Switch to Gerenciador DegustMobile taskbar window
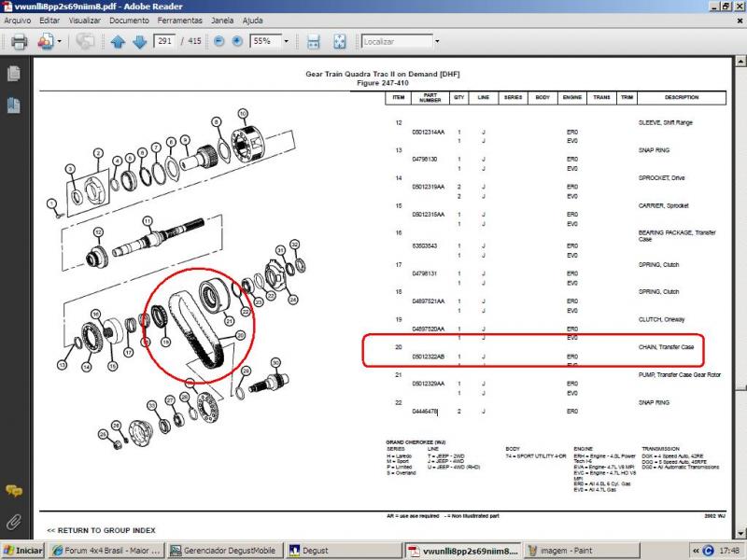This screenshot has width=747, height=560. tap(224, 551)
